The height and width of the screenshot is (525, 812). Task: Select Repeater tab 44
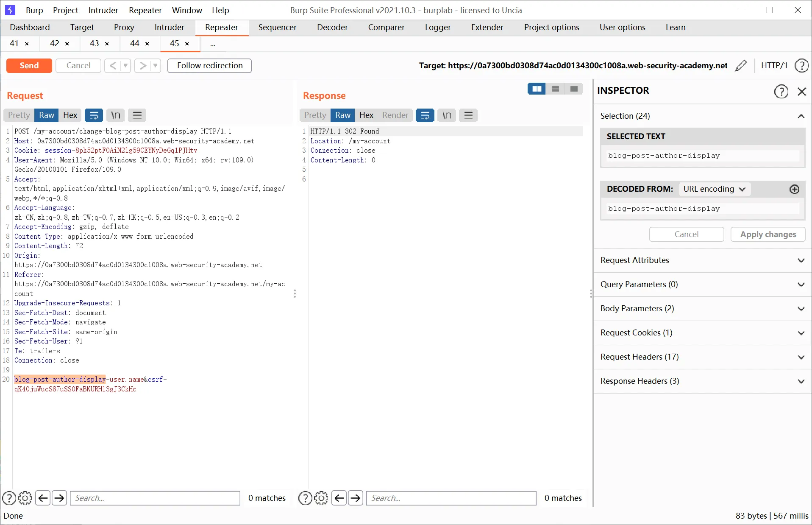[x=135, y=44]
